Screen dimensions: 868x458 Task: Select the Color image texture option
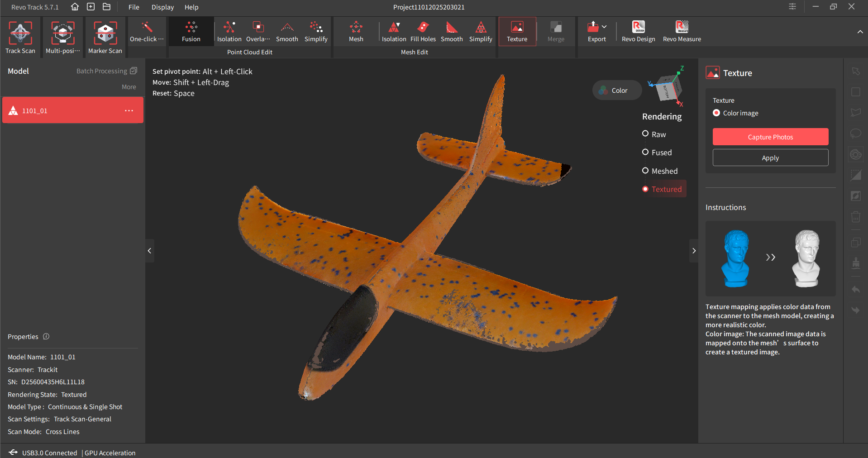(716, 113)
